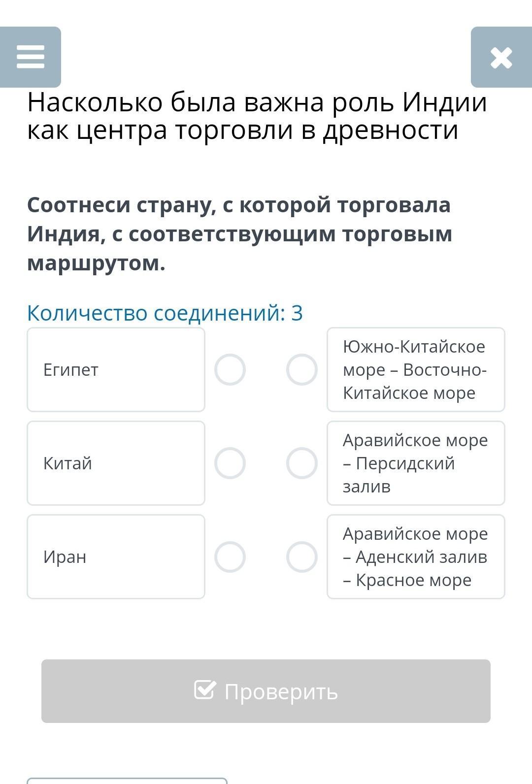Click the Аденский залив – Красное море card
The image size is (532, 784).
pos(416,557)
